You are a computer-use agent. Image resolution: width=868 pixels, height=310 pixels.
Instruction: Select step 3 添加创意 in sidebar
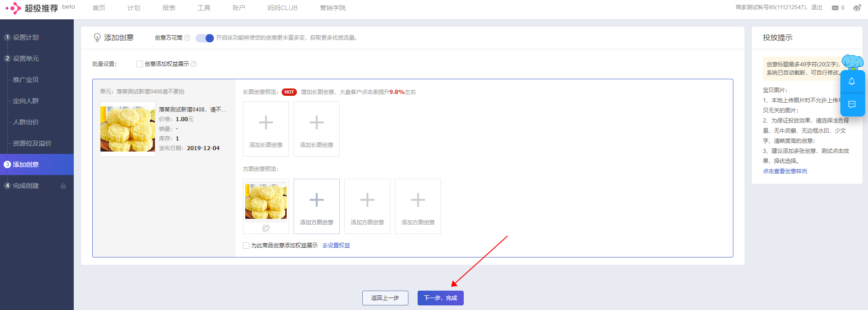click(x=37, y=164)
